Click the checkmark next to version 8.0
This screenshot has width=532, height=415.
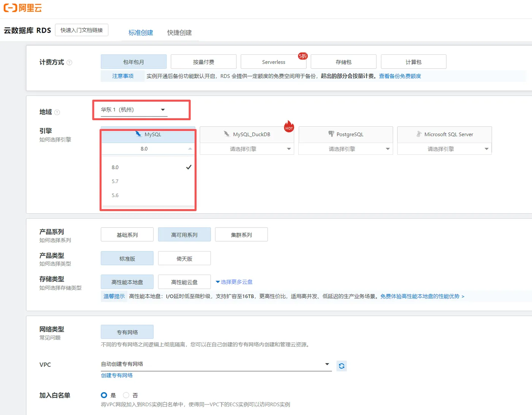point(188,167)
